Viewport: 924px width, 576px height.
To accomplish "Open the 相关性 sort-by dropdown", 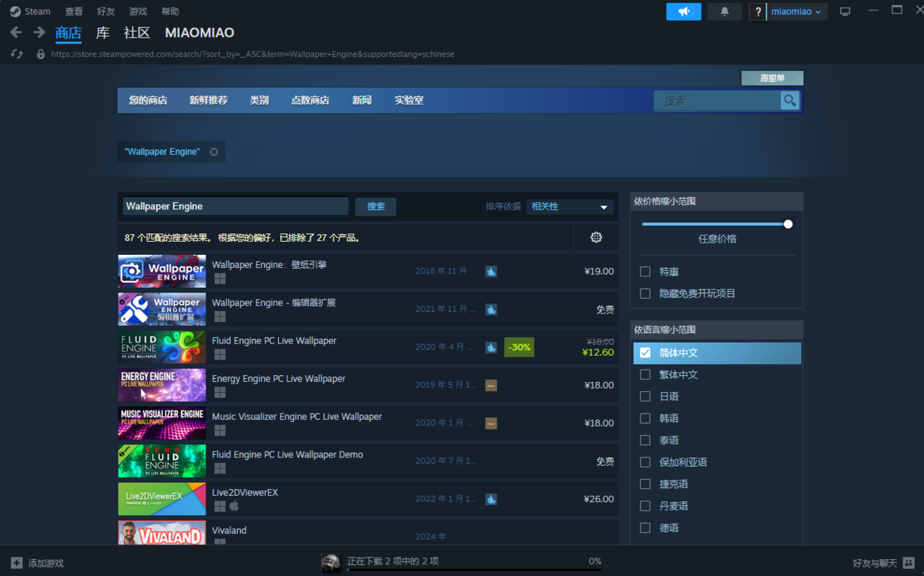I will [x=570, y=206].
